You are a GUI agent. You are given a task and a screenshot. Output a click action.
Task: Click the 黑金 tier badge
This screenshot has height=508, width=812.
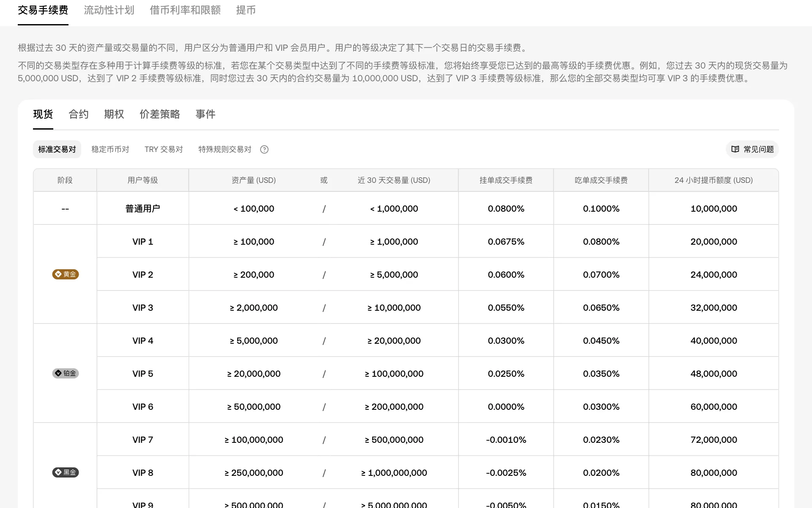pos(66,472)
